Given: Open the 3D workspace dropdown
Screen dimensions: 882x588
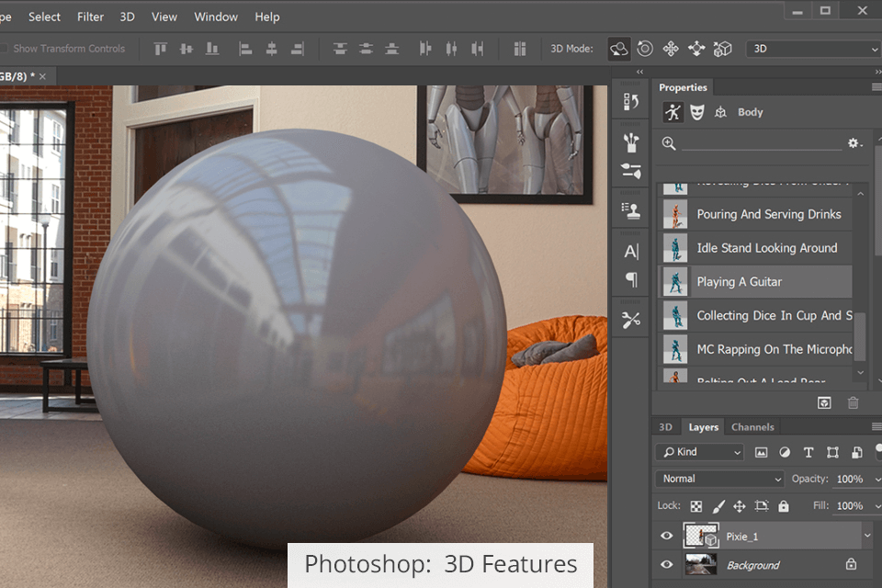Looking at the screenshot, I should 814,49.
